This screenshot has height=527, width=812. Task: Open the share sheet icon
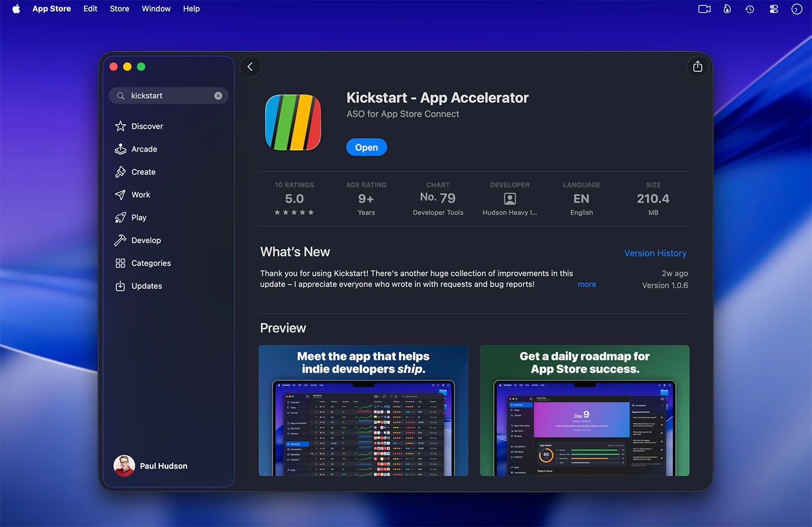pos(698,66)
